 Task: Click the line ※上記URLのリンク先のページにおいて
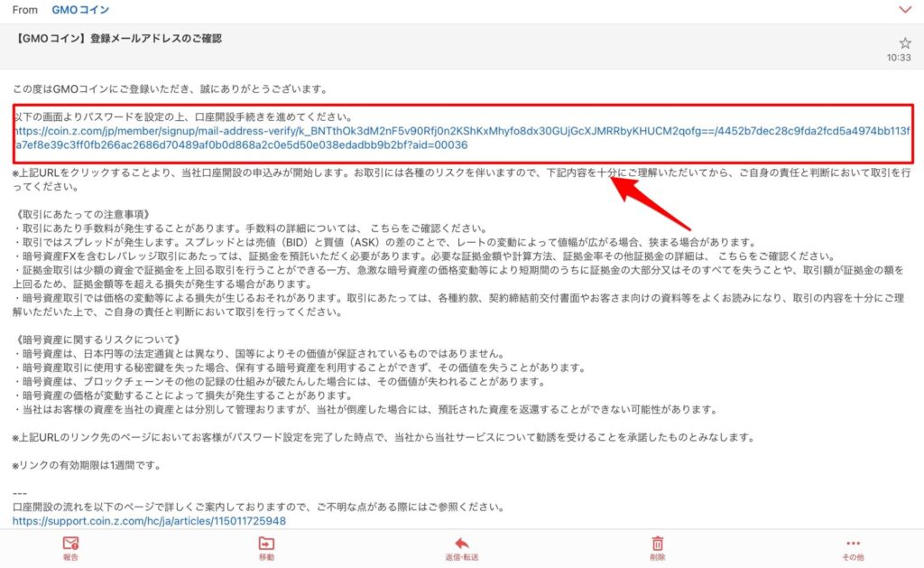point(383,437)
